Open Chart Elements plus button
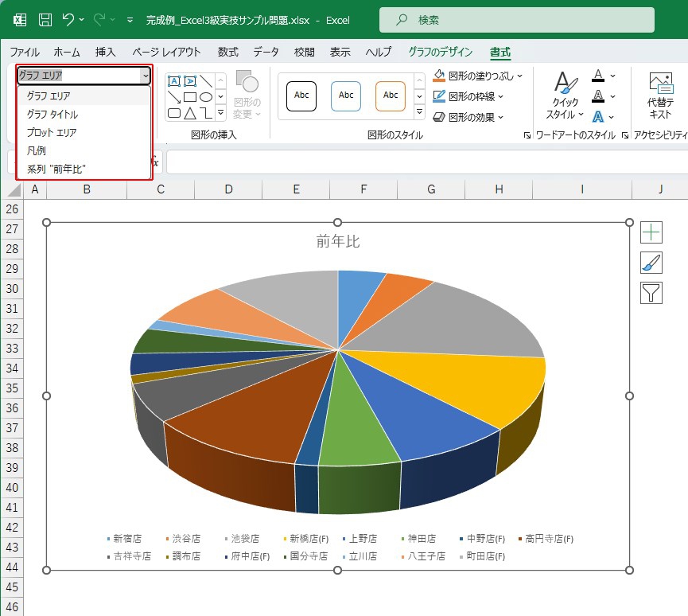This screenshot has height=616, width=688. tap(651, 232)
